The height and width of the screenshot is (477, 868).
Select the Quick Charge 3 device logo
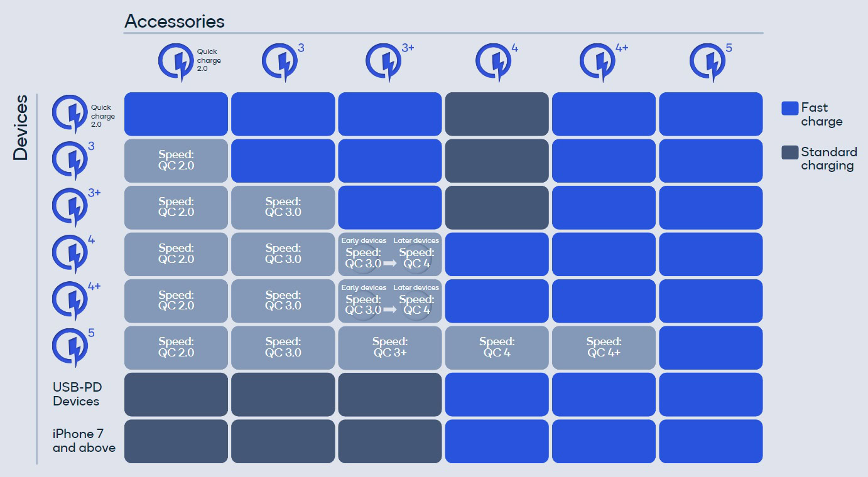(x=70, y=161)
